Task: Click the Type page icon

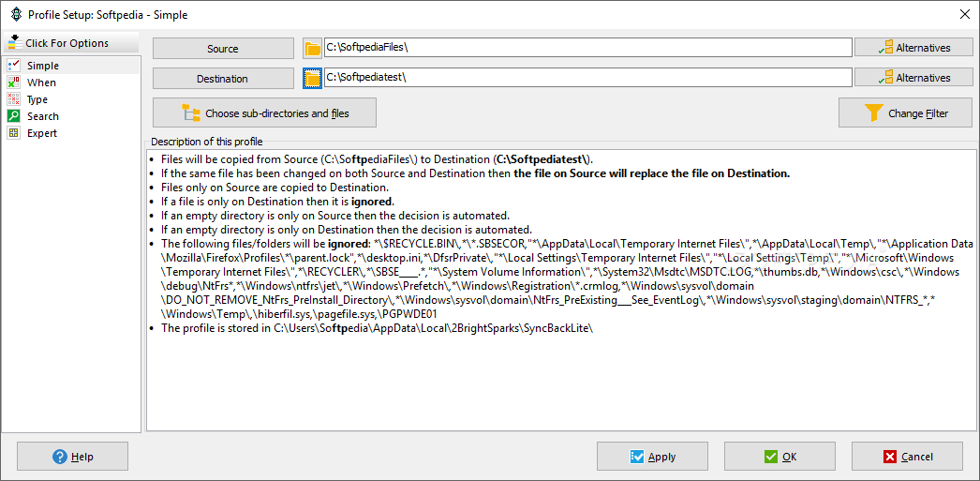Action: [x=14, y=99]
